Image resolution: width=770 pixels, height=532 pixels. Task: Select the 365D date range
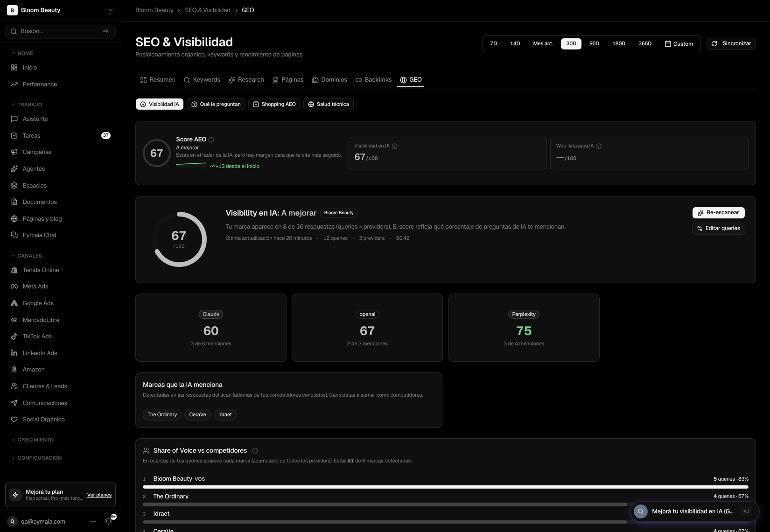pos(645,44)
